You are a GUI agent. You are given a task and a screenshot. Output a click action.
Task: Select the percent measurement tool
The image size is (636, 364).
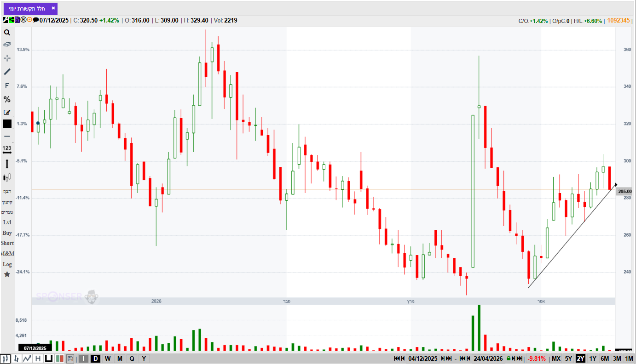[x=7, y=99]
